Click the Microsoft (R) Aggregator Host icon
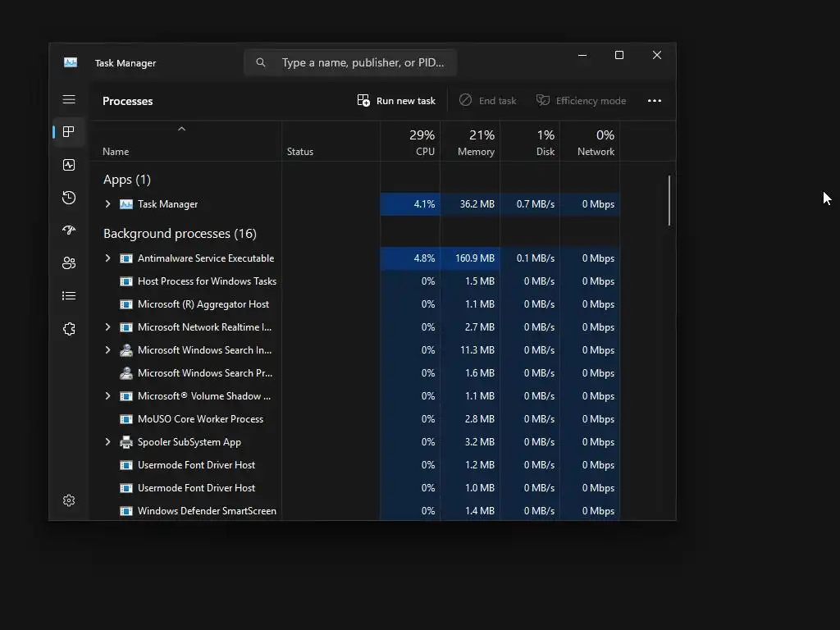This screenshot has width=840, height=630. (x=126, y=304)
